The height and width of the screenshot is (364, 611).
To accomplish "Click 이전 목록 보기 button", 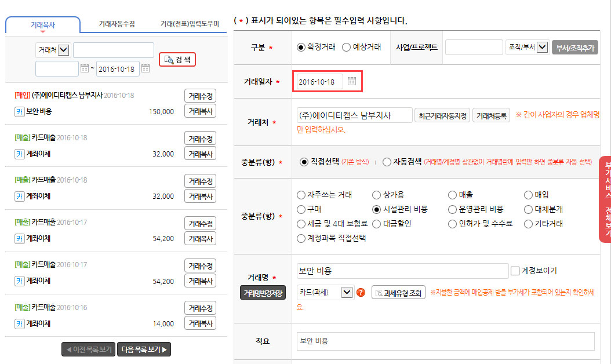I will [89, 350].
